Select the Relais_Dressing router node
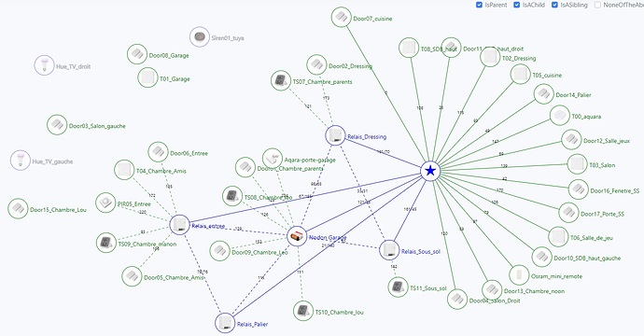The width and height of the screenshot is (644, 336). [x=336, y=135]
